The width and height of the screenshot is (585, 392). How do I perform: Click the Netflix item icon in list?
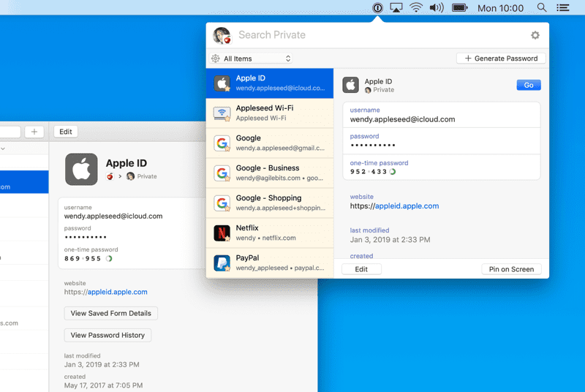pos(222,233)
